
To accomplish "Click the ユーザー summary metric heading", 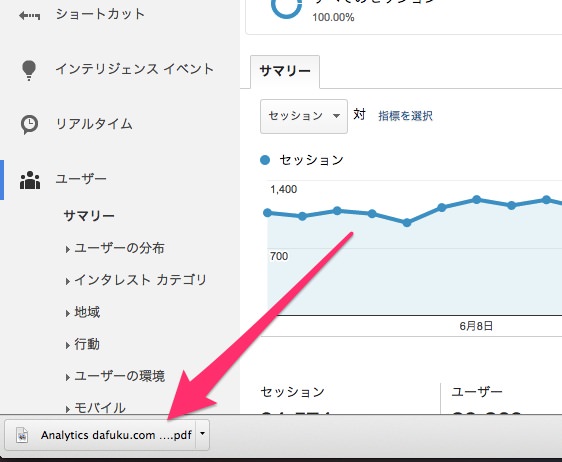I will [477, 392].
